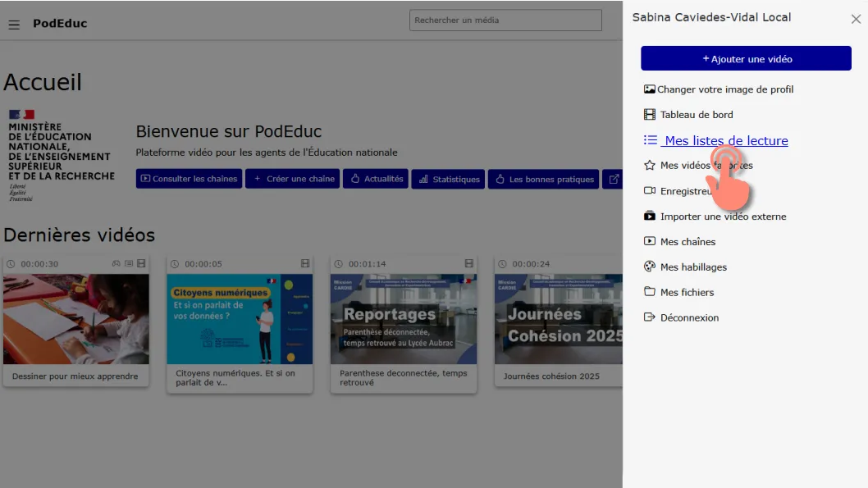Open Mes fichiers
This screenshot has height=488, width=868.
pyautogui.click(x=687, y=292)
